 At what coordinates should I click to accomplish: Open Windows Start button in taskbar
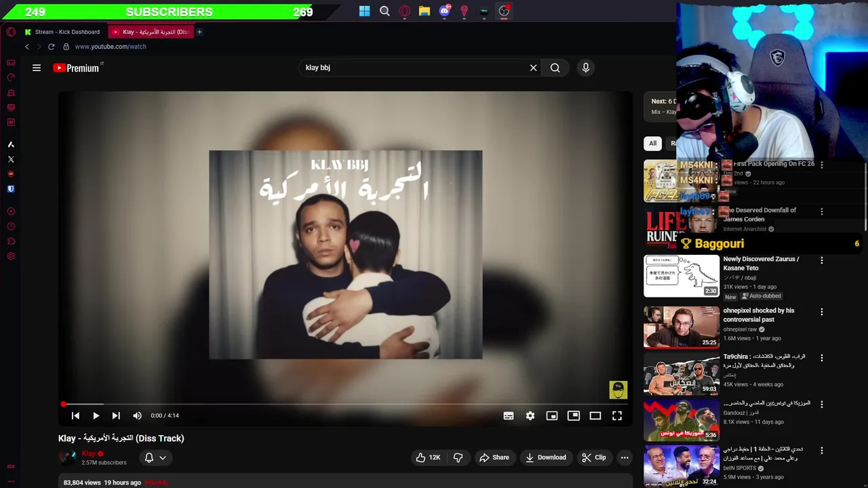(365, 11)
